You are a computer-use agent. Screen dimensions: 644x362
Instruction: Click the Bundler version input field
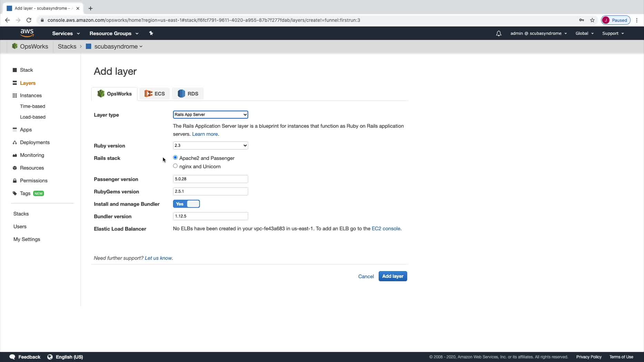click(211, 216)
